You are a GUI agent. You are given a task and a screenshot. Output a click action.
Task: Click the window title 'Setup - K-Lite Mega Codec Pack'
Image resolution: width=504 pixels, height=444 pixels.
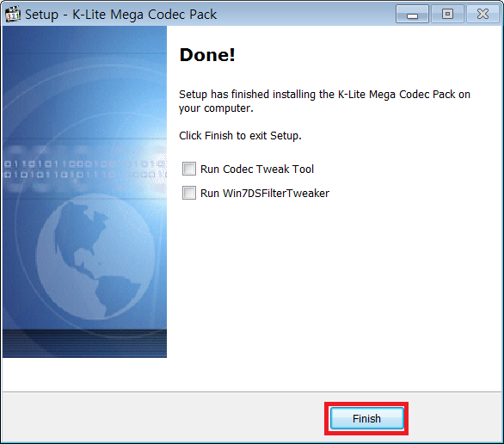pyautogui.click(x=121, y=15)
